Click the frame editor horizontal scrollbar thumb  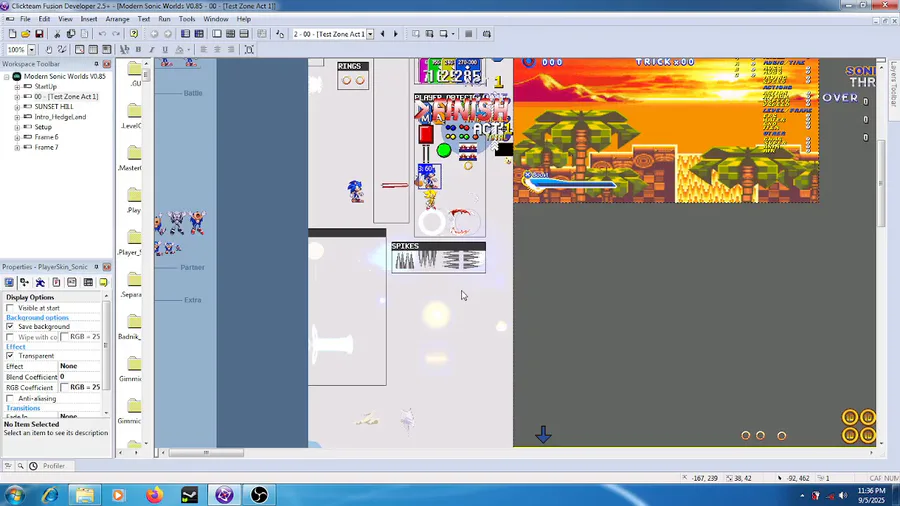pos(206,453)
